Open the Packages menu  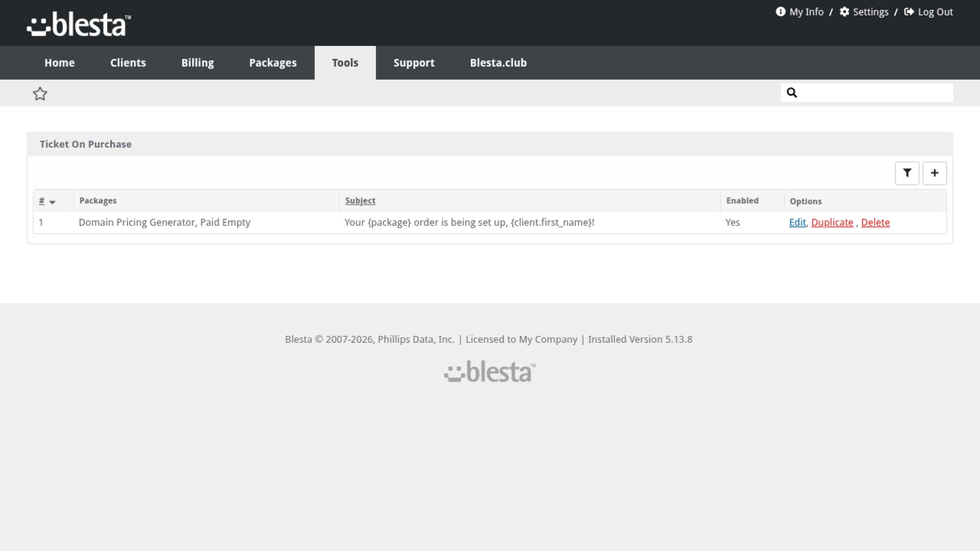pos(273,63)
